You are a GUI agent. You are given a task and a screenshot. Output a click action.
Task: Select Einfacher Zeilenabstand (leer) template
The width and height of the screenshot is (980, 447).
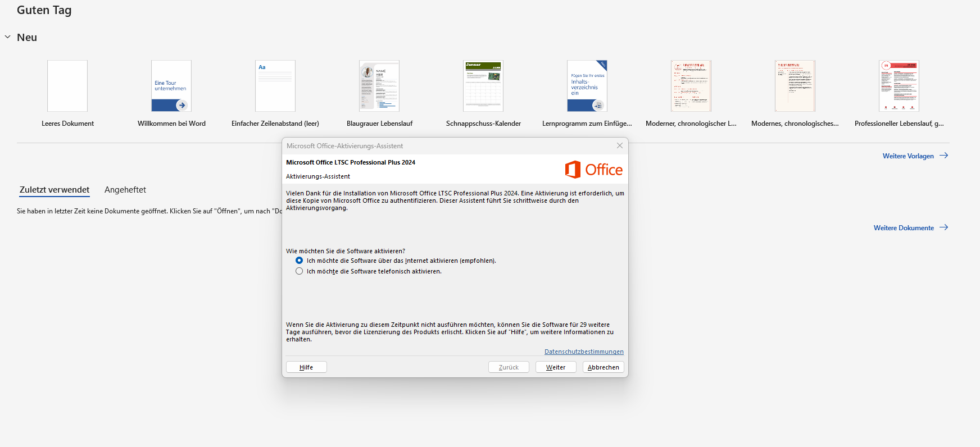[275, 86]
